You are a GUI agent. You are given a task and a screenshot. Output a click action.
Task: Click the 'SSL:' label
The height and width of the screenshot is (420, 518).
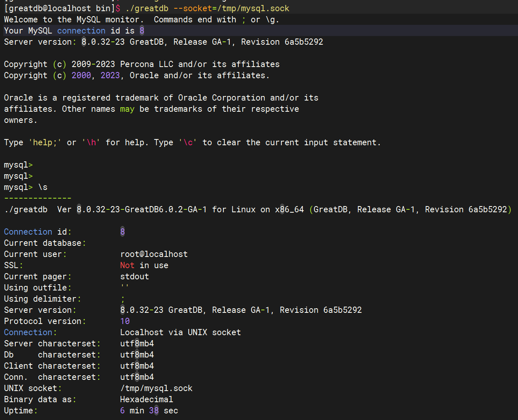pos(14,265)
